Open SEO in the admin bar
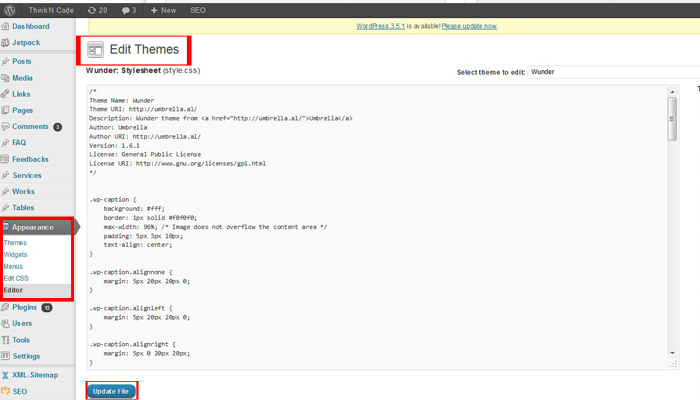700x400 pixels. click(198, 10)
